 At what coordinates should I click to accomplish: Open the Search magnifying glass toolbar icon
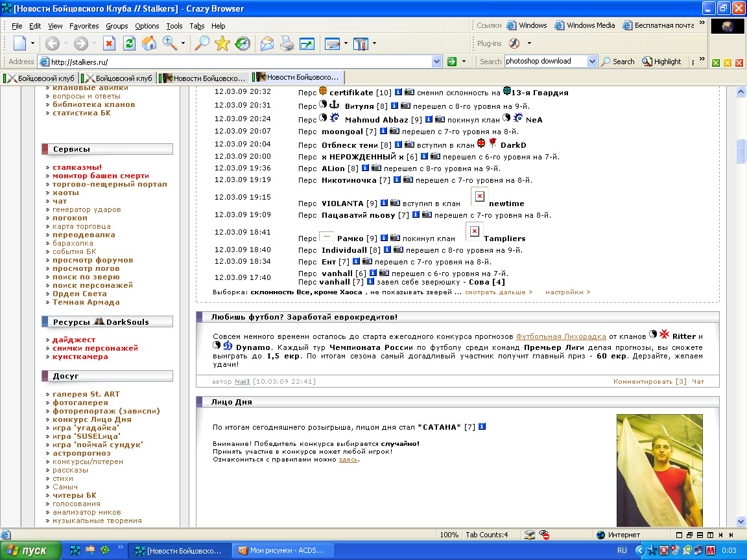pos(202,43)
